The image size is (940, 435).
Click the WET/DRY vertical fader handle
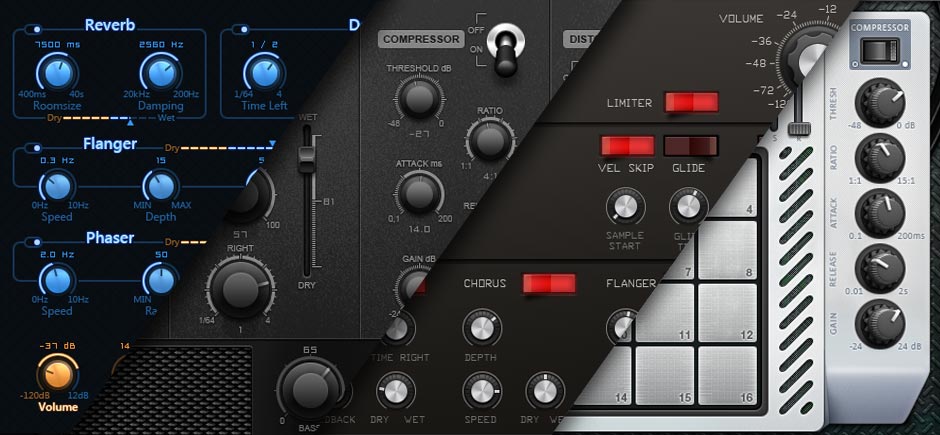[307, 161]
